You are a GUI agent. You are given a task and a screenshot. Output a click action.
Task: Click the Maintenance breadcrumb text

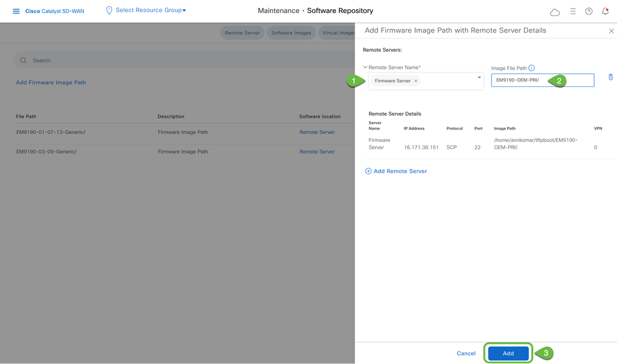pos(279,10)
